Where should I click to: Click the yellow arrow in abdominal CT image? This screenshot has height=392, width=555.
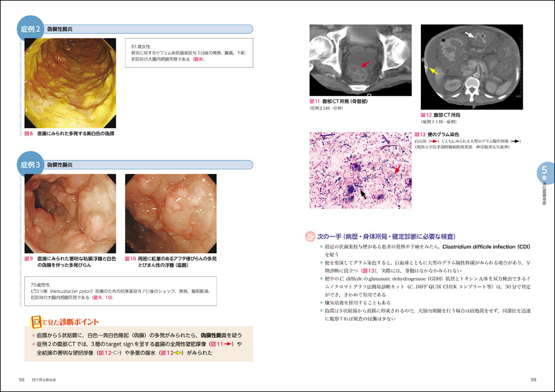434,72
